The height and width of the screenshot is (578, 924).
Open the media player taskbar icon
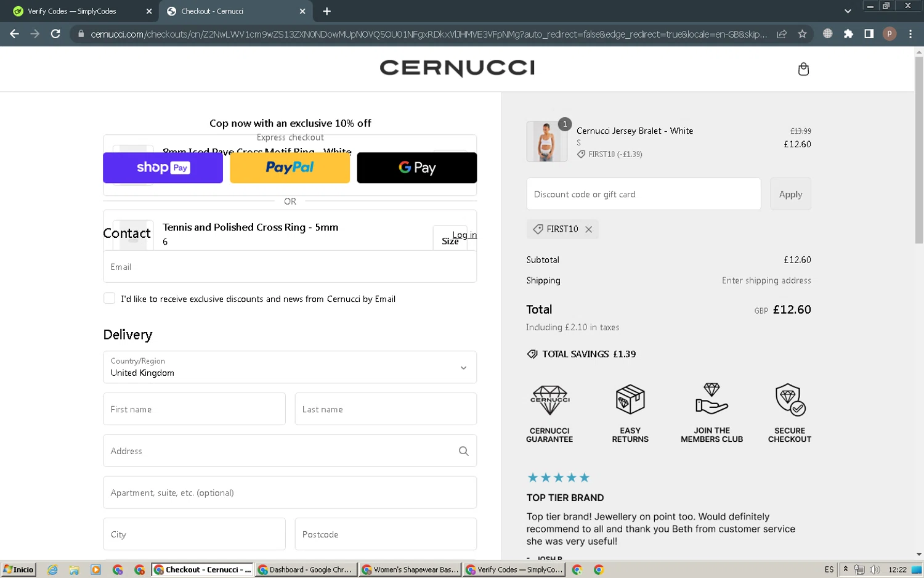click(x=95, y=570)
